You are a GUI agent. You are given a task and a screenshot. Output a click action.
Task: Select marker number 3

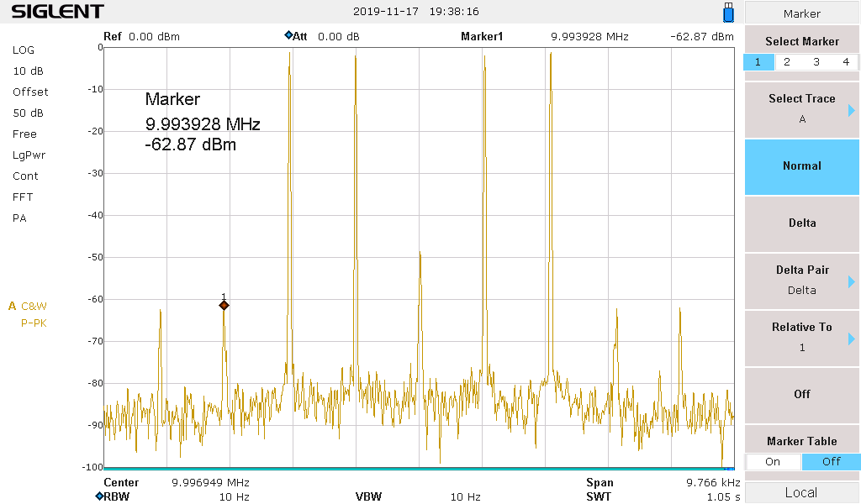click(816, 62)
